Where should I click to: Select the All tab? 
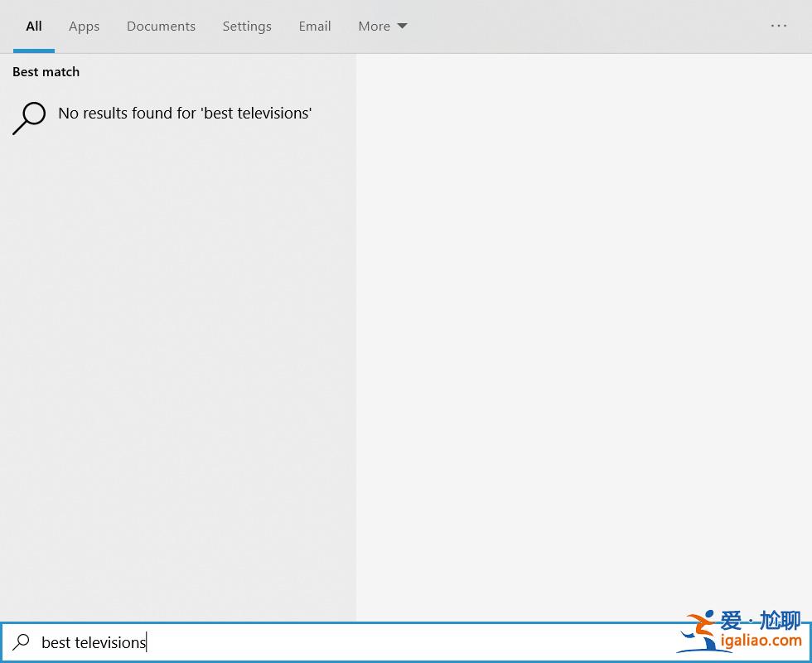[x=34, y=27]
